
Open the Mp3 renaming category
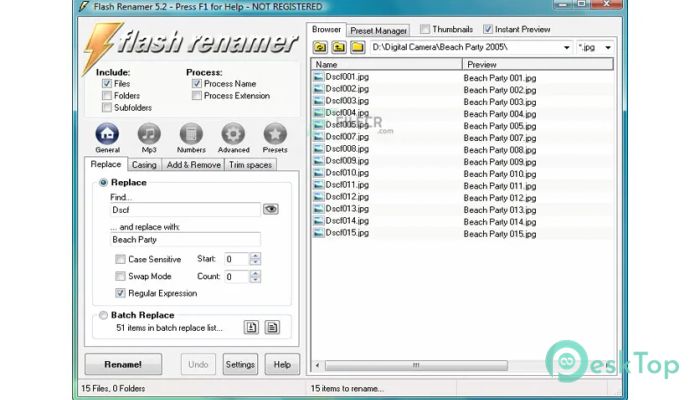tap(149, 138)
